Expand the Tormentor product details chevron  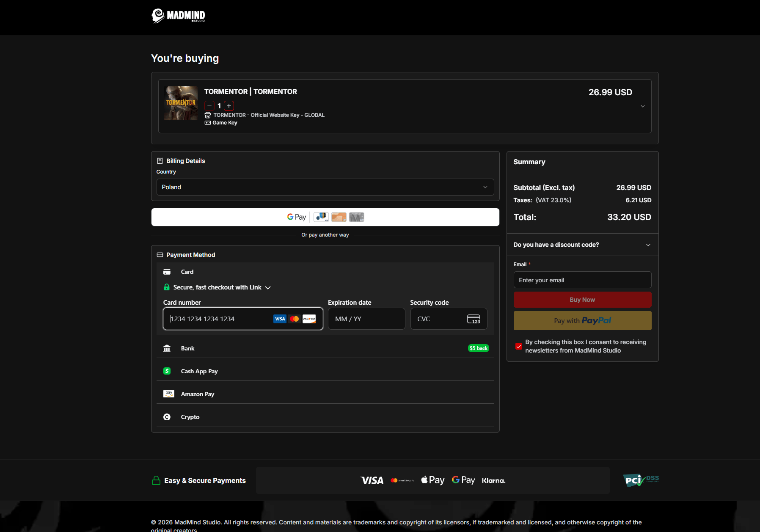click(643, 106)
